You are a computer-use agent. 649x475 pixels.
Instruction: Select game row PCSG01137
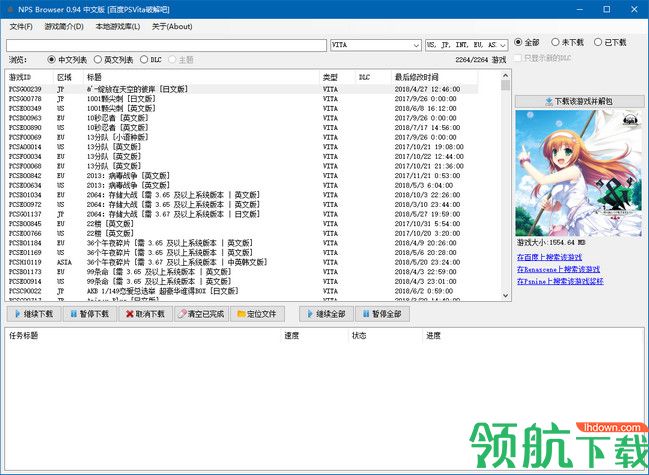point(242,214)
